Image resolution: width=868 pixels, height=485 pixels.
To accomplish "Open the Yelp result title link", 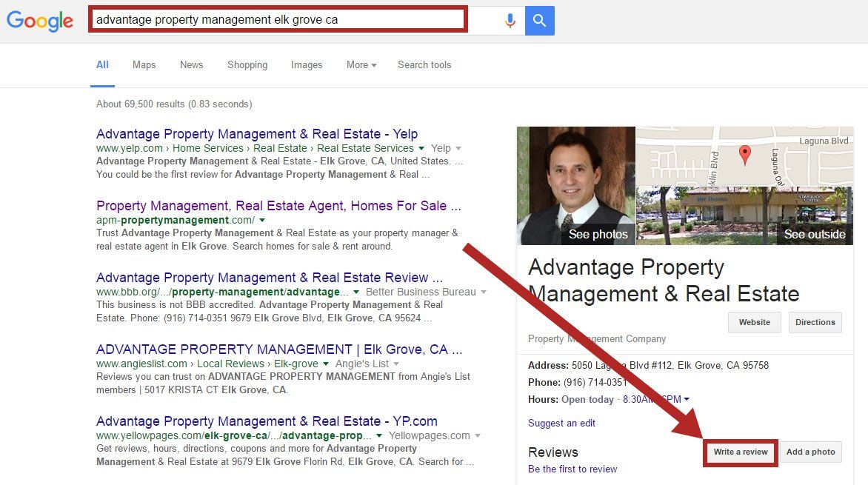I will click(x=257, y=134).
